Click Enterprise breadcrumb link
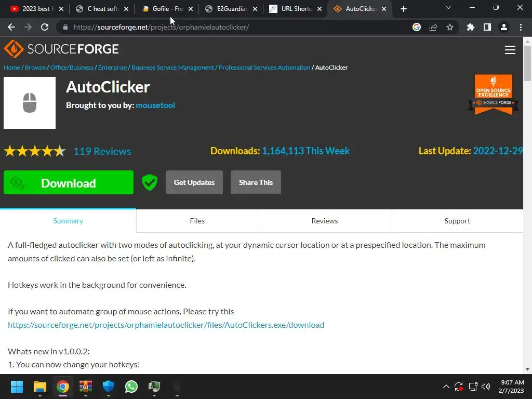532x399 pixels. tap(113, 68)
